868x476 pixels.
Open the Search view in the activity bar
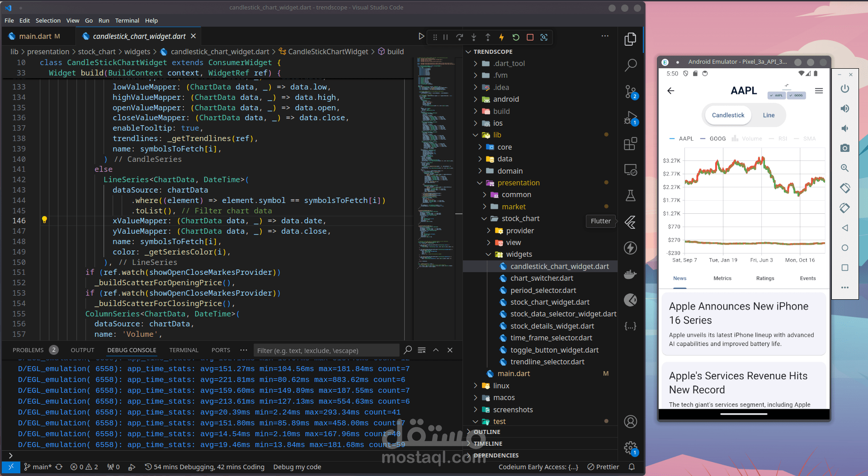pyautogui.click(x=630, y=66)
